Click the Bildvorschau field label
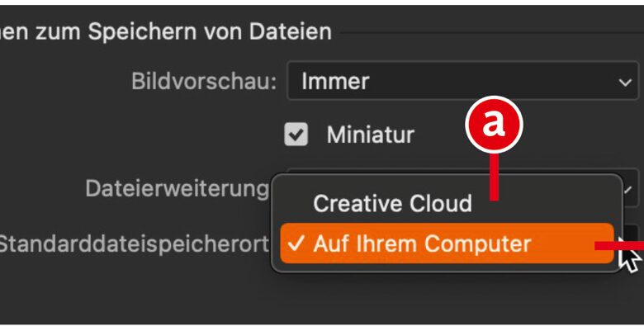Screen dimensions: 644x331 [204, 82]
